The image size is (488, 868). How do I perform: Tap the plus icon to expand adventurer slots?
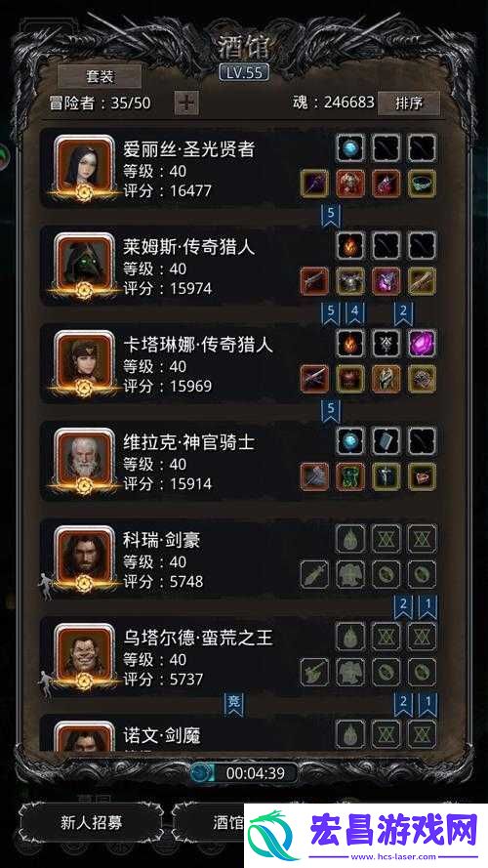coord(186,103)
